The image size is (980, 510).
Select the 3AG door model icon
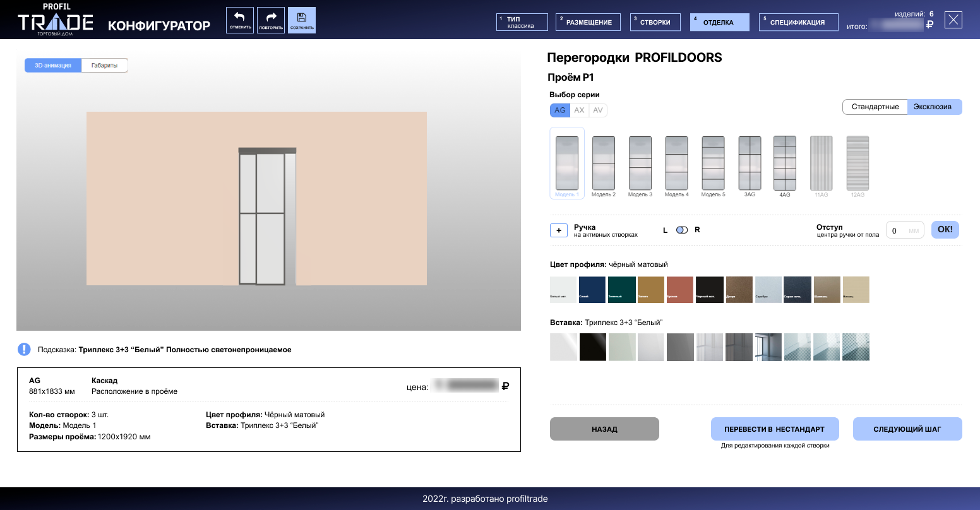[750, 163]
